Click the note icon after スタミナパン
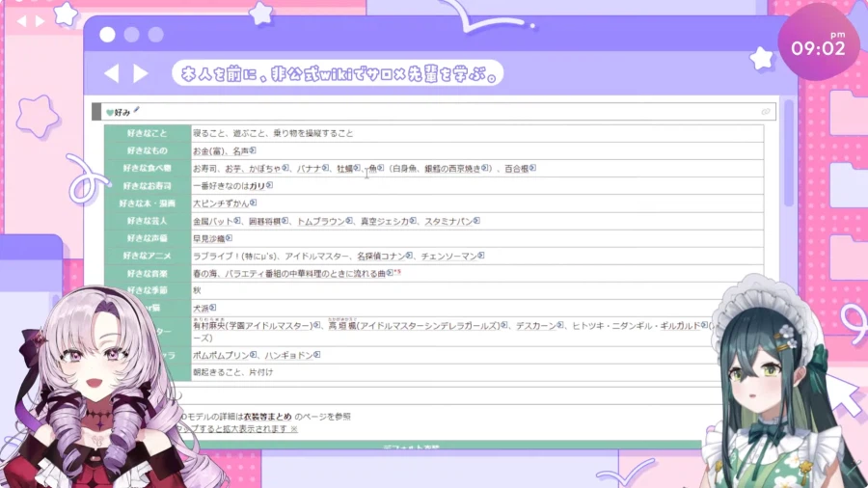868x488 pixels. point(476,221)
